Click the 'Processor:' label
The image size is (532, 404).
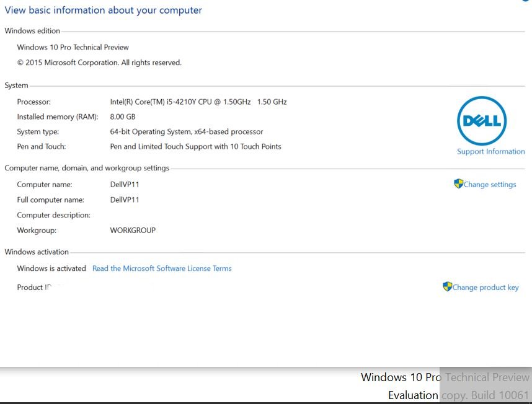(33, 102)
